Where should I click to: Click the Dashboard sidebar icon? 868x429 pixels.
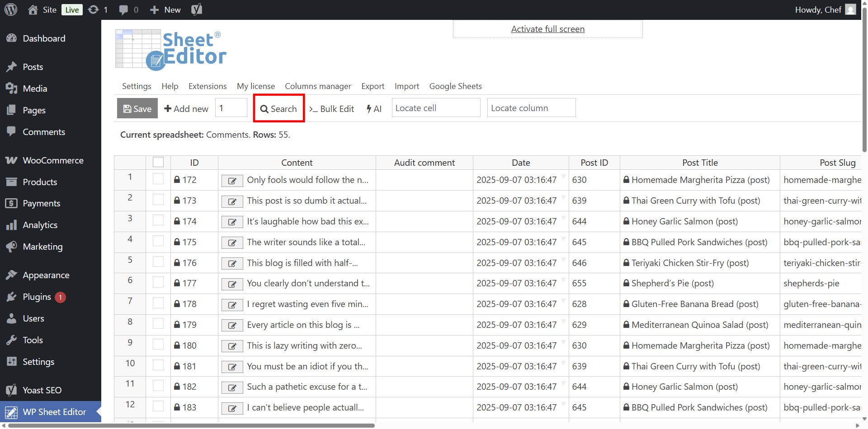[x=11, y=38]
